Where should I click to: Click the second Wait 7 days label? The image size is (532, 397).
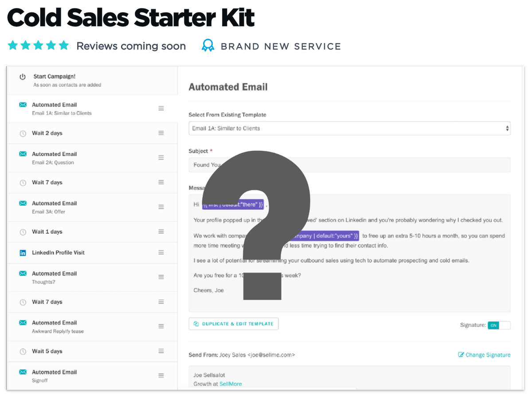pos(47,302)
